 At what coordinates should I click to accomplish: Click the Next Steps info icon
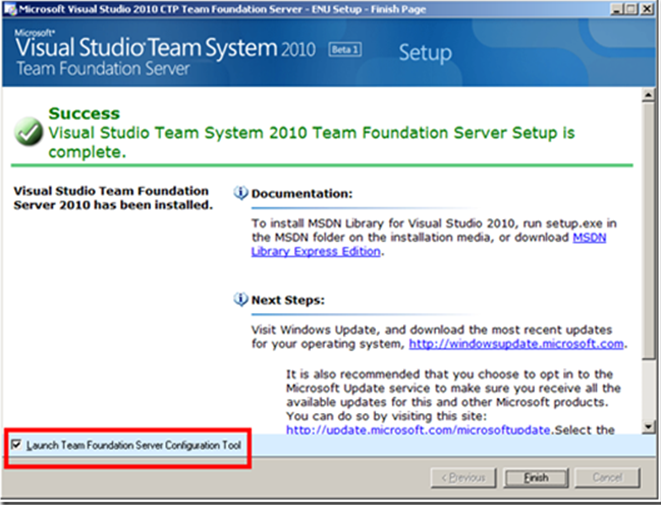(x=240, y=299)
